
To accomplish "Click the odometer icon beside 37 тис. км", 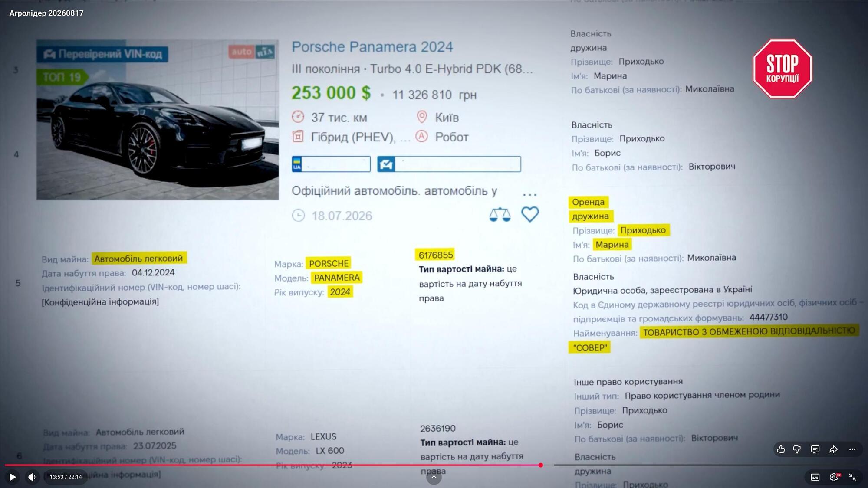I will pyautogui.click(x=298, y=117).
